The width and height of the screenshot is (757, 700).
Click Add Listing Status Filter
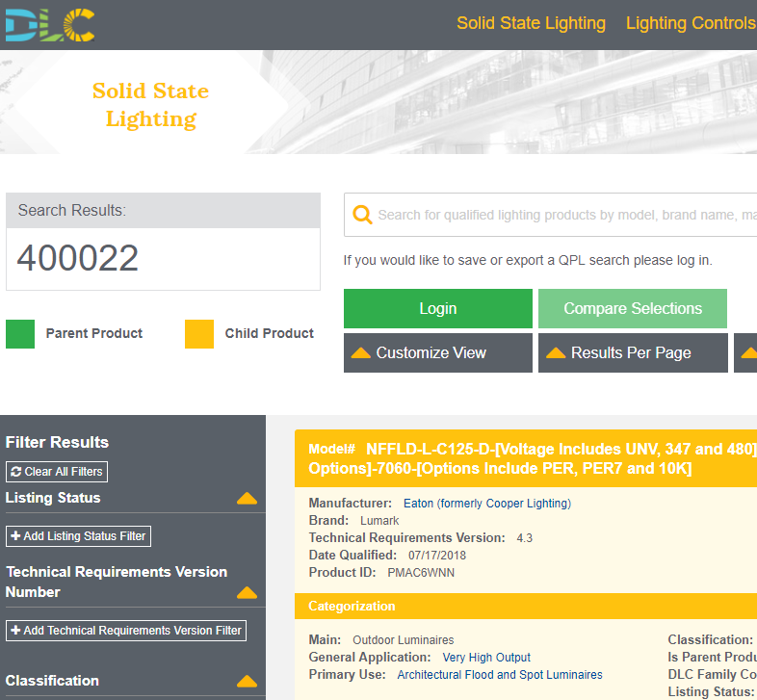coord(78,536)
